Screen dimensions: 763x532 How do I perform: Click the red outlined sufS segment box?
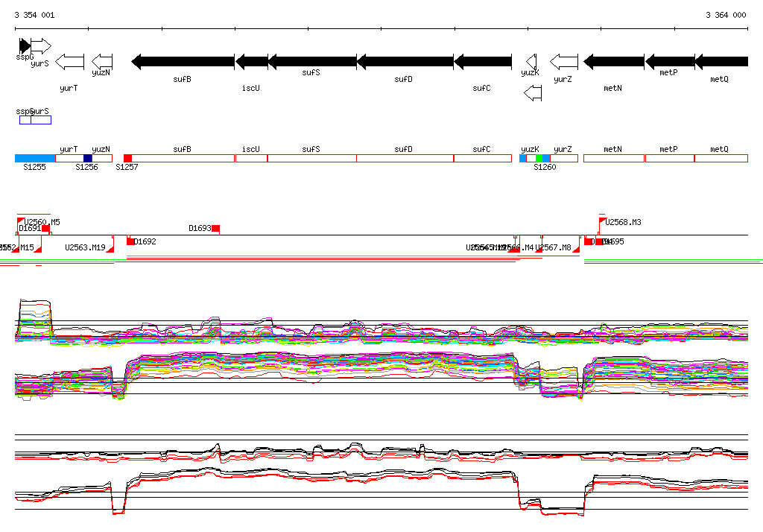(x=312, y=158)
